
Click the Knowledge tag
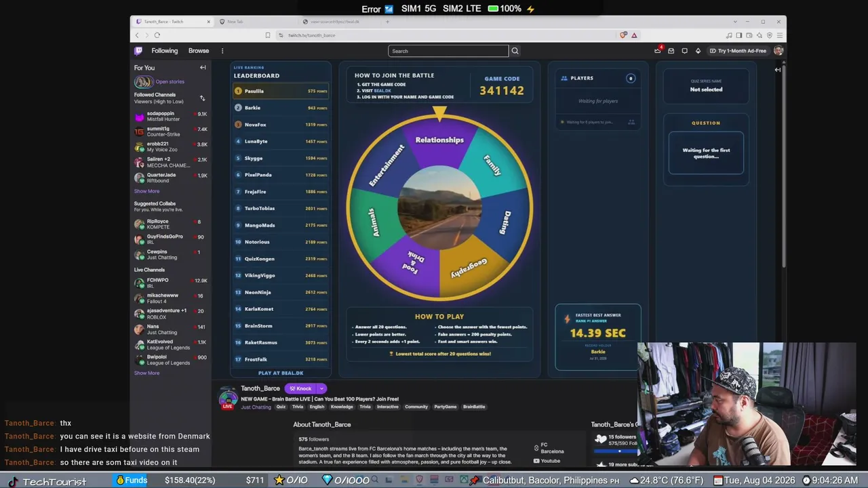[x=342, y=407]
